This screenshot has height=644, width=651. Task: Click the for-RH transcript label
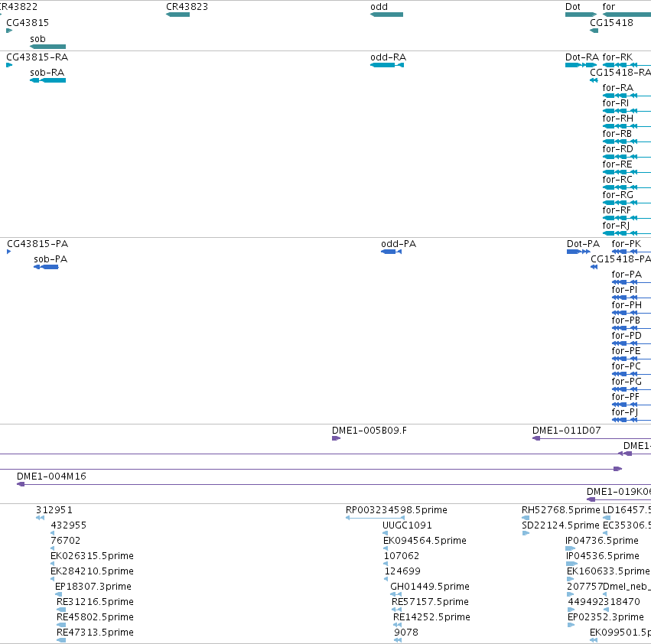pos(618,119)
